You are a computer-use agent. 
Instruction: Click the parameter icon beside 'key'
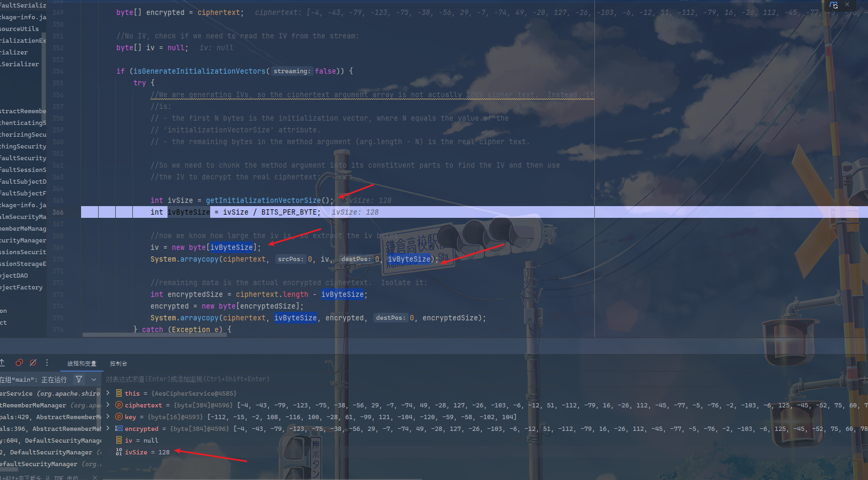pos(119,416)
